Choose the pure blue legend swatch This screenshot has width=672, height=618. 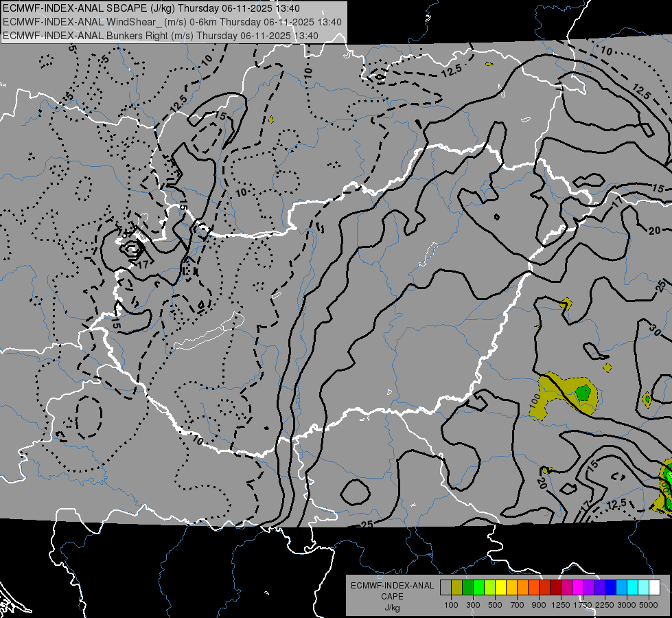[x=611, y=588]
